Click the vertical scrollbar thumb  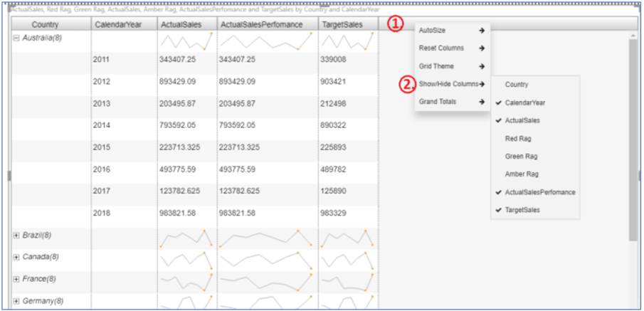(x=633, y=139)
